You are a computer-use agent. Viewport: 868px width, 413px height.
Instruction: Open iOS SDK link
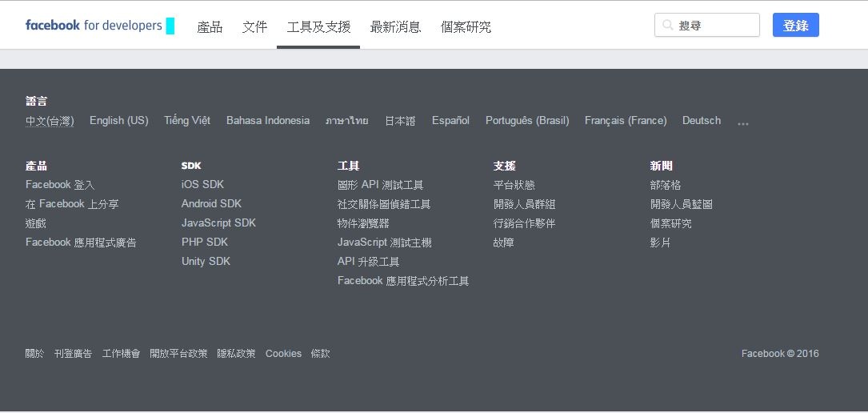(202, 185)
